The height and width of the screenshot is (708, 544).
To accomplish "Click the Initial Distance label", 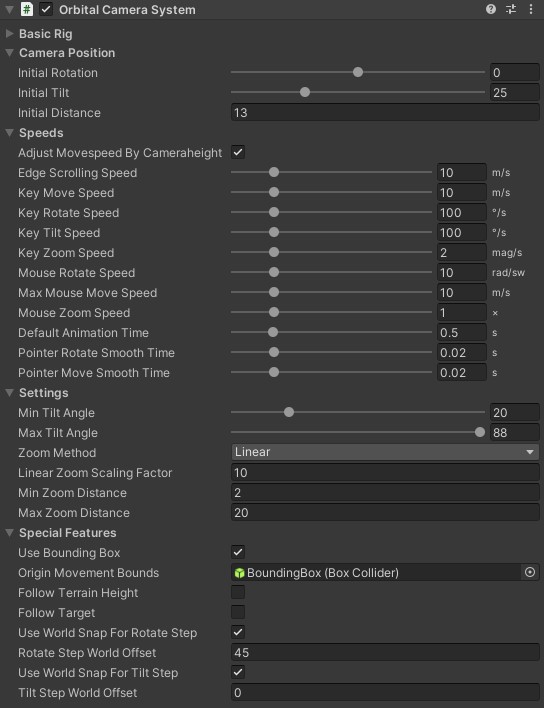I will 59,112.
